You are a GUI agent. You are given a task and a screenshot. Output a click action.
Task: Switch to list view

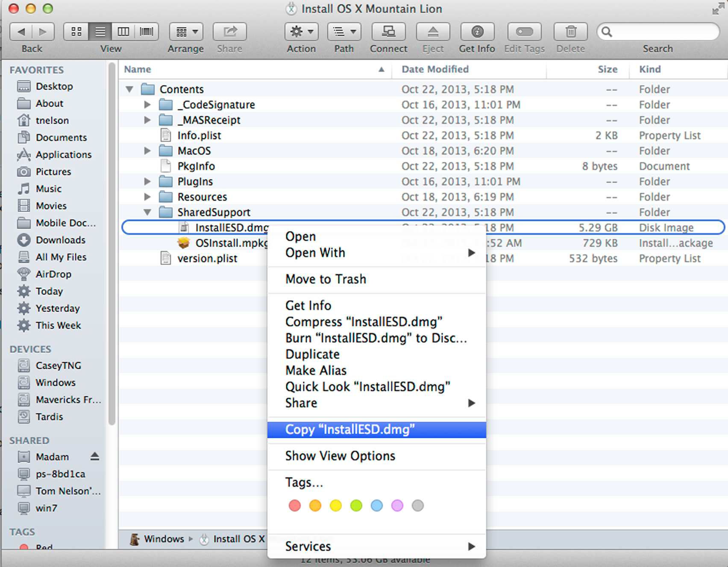[100, 32]
